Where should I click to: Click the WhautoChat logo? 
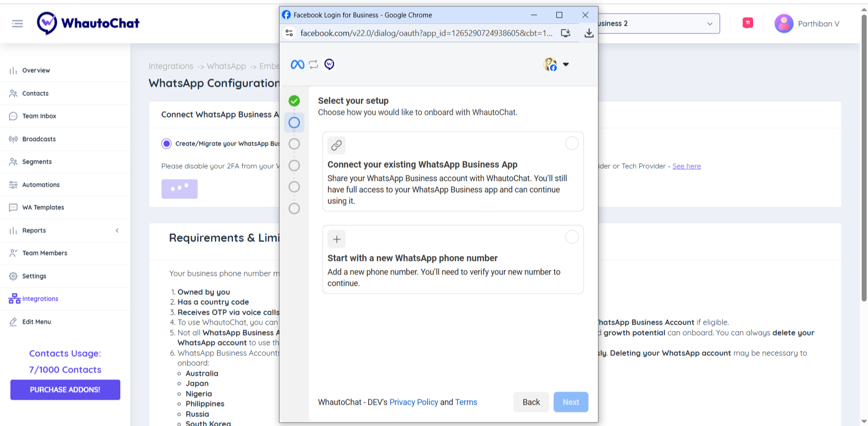88,23
